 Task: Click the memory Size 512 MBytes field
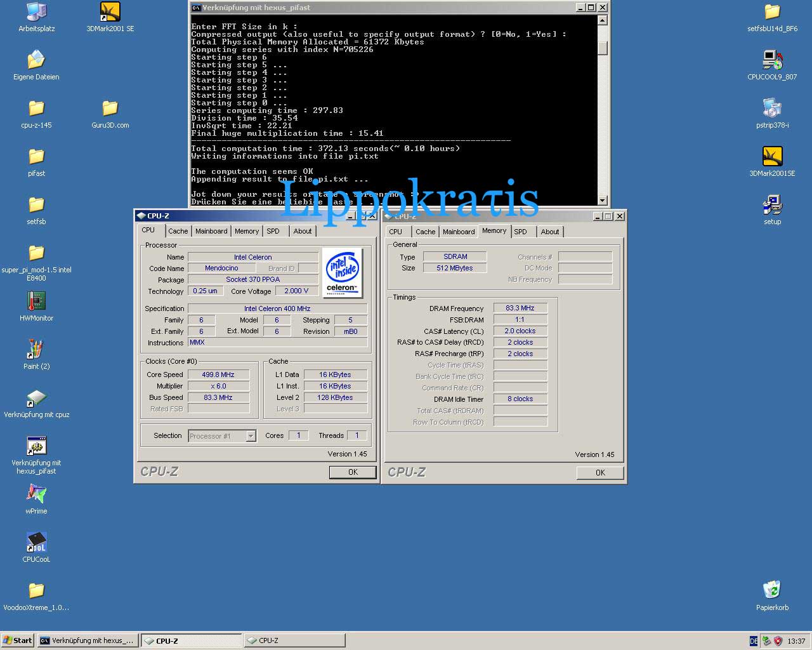[455, 268]
